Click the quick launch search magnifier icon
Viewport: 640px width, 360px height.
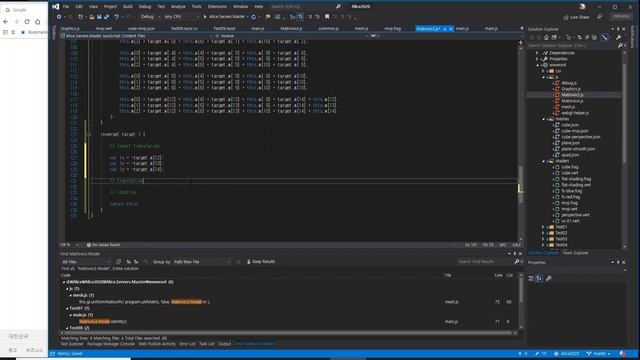click(x=338, y=7)
